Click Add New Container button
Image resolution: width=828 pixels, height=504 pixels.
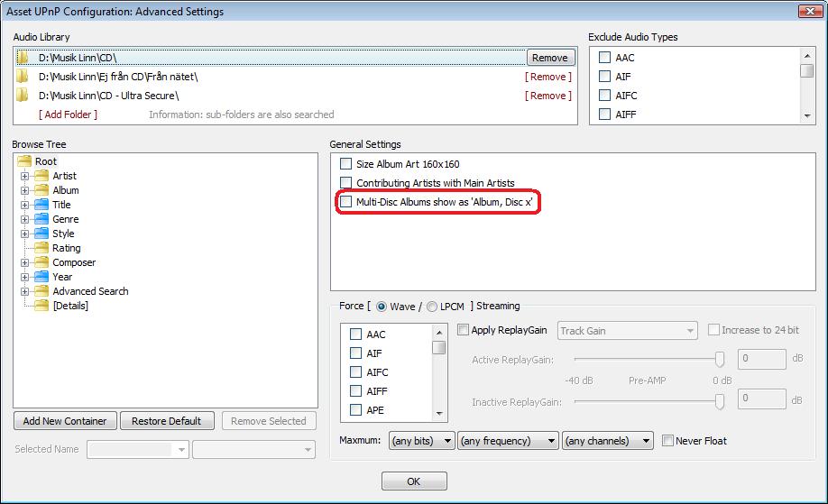65,421
